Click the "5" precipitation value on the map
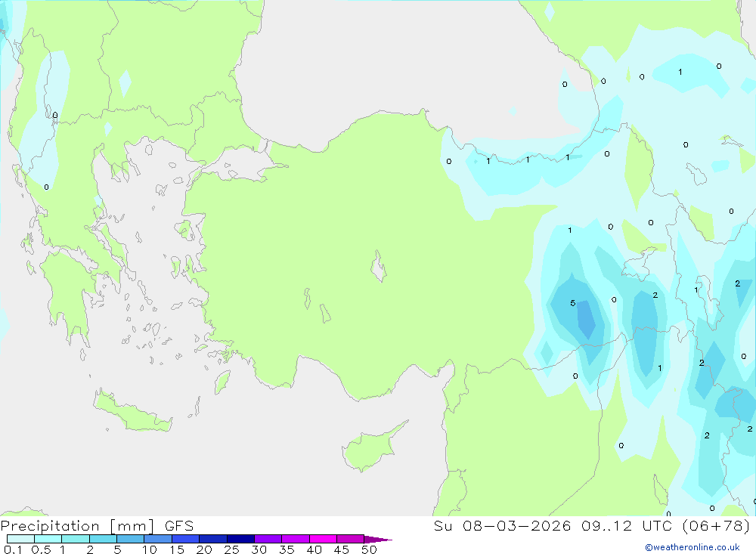The width and height of the screenshot is (756, 554). [573, 303]
